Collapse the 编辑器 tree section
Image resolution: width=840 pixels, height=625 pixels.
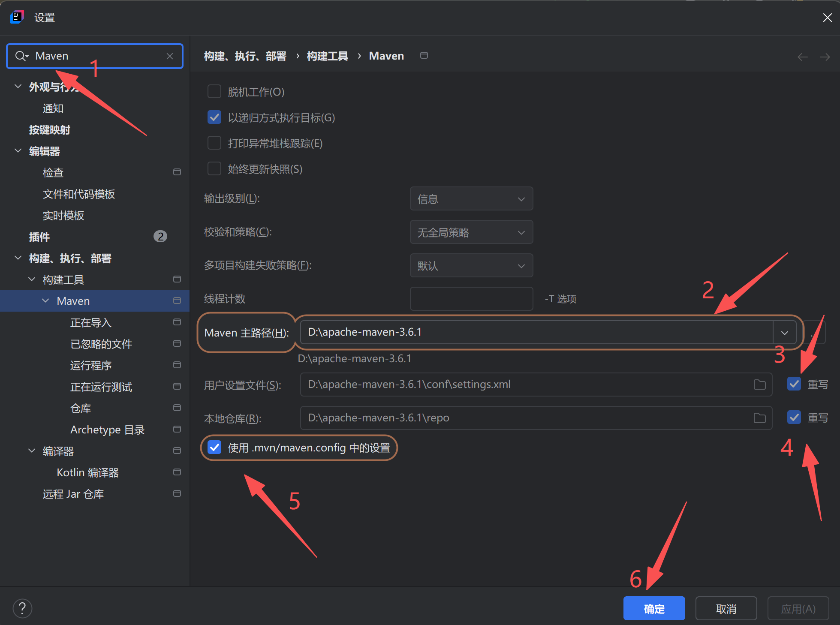pyautogui.click(x=18, y=151)
